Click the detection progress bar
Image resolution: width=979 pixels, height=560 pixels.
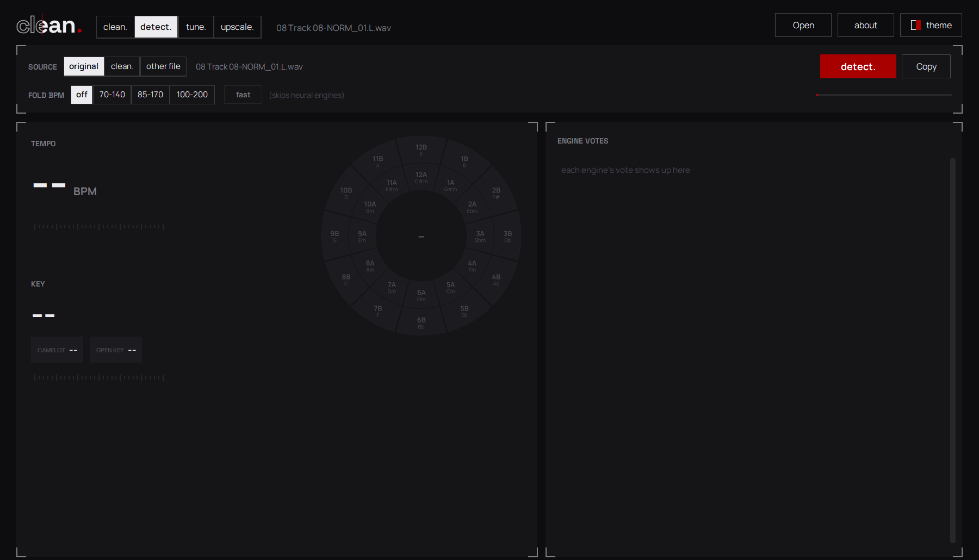883,95
